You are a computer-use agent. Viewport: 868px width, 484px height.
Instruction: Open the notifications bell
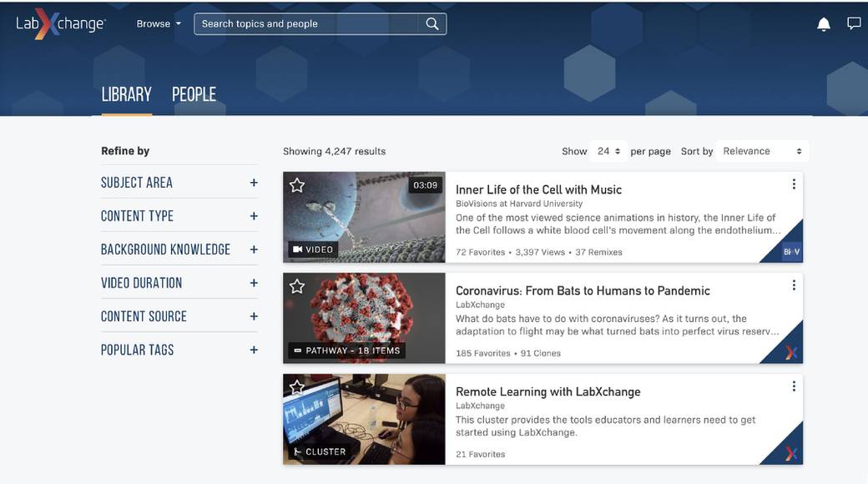[x=822, y=23]
